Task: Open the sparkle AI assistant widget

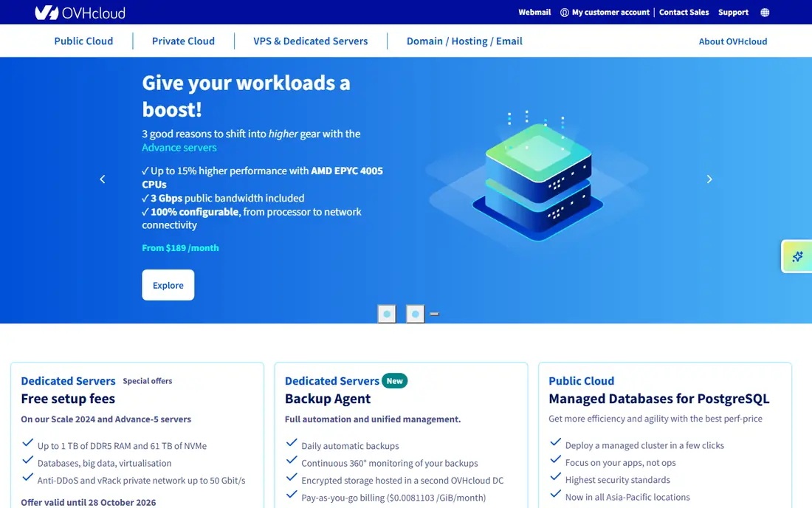Action: 797,256
